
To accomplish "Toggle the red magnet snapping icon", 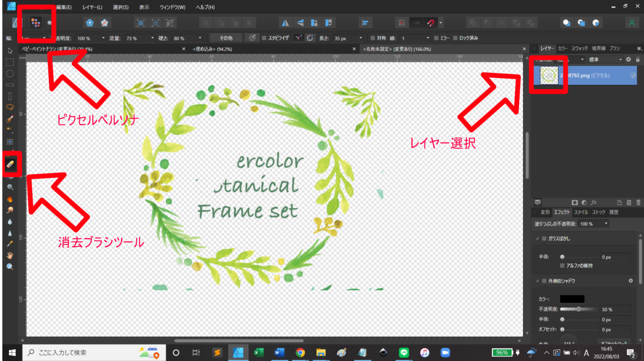I will (431, 23).
